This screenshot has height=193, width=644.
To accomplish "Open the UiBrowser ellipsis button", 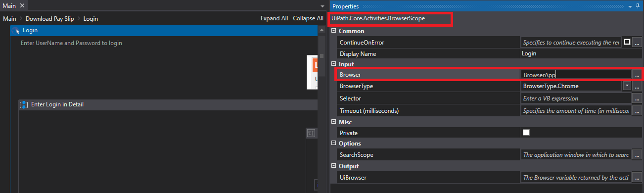I will [x=637, y=177].
